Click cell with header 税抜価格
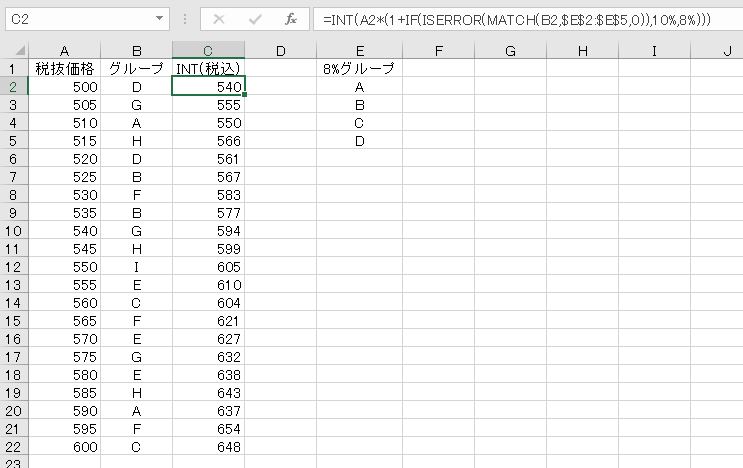The image size is (743, 468). (x=64, y=69)
